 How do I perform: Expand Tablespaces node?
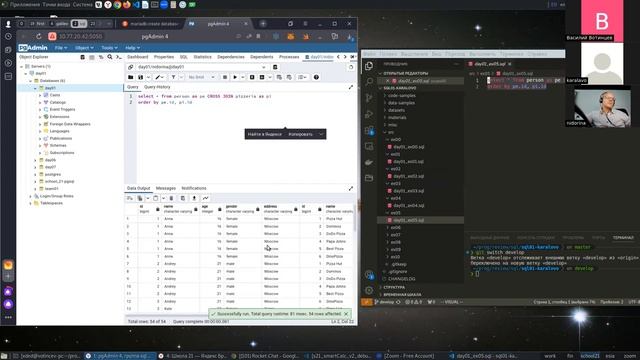click(x=30, y=203)
